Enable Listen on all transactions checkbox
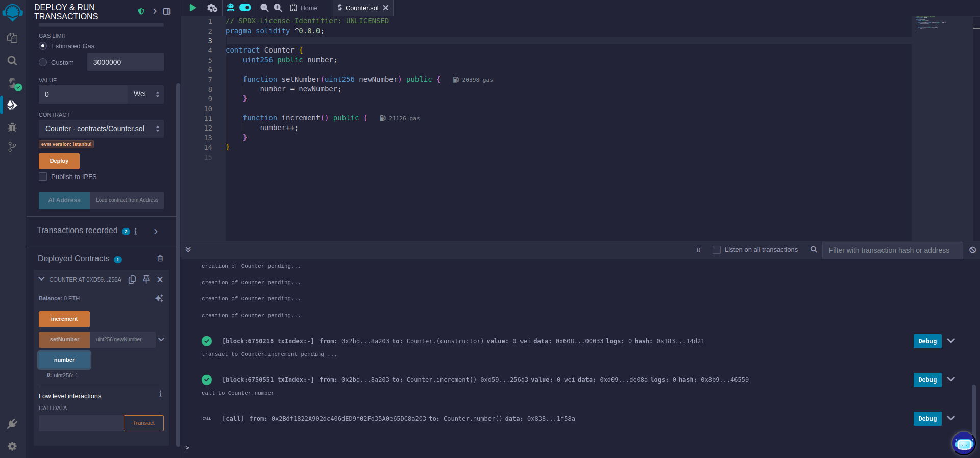This screenshot has height=458, width=980. pyautogui.click(x=717, y=250)
